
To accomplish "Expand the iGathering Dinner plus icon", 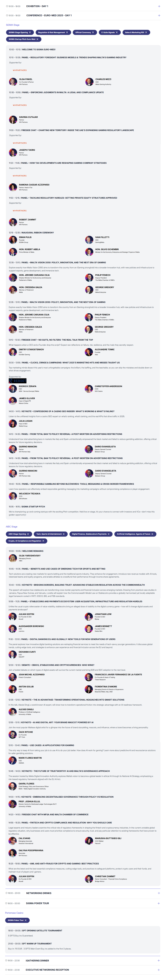I will point(159,960).
